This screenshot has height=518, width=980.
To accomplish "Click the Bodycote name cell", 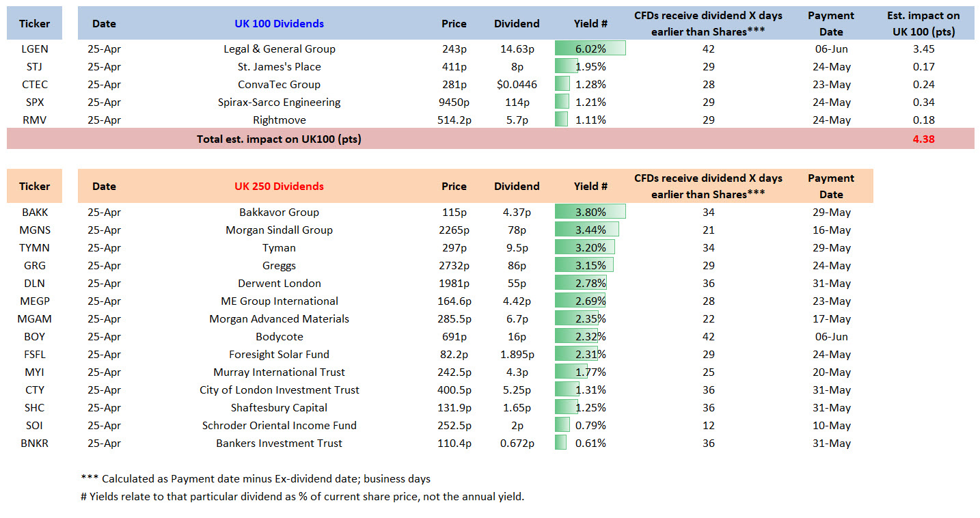I will [x=279, y=336].
